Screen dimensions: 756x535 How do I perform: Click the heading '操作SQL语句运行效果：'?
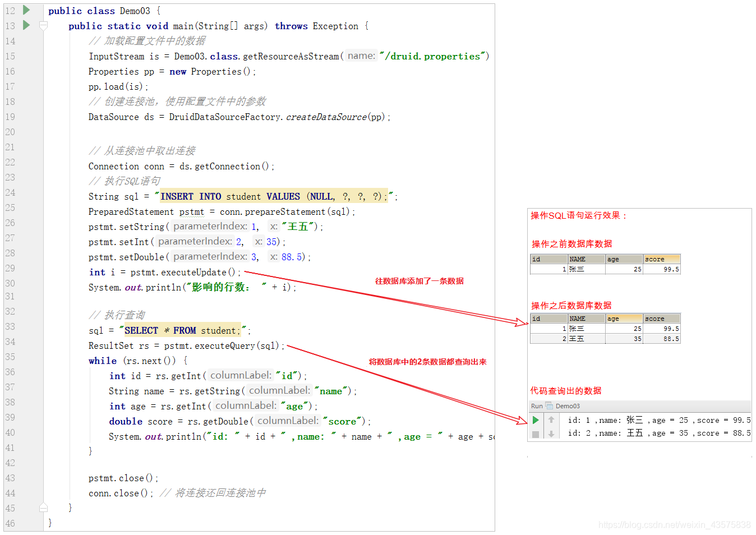579,215
